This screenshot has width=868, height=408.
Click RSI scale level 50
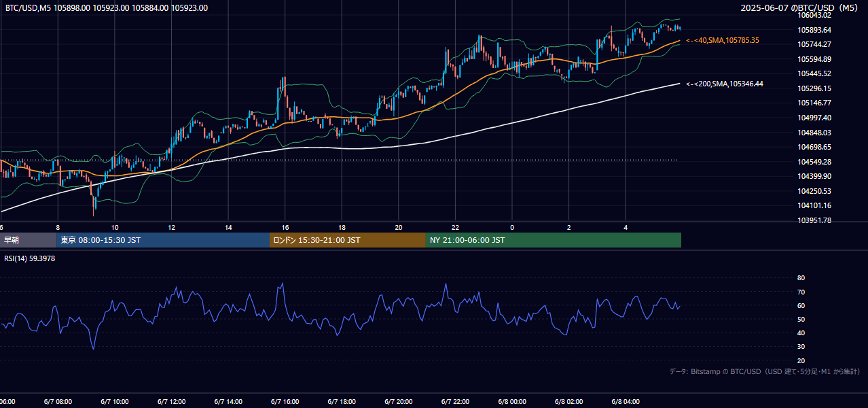(801, 319)
